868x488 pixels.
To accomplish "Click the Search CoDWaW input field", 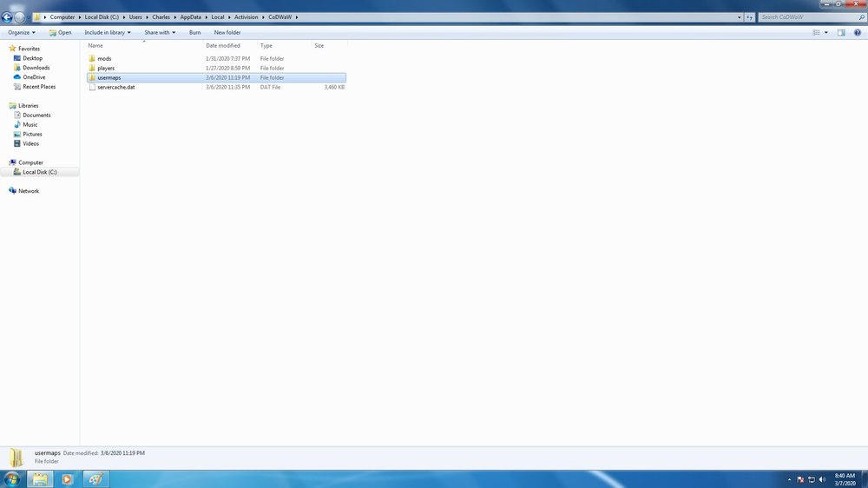I will coord(806,17).
